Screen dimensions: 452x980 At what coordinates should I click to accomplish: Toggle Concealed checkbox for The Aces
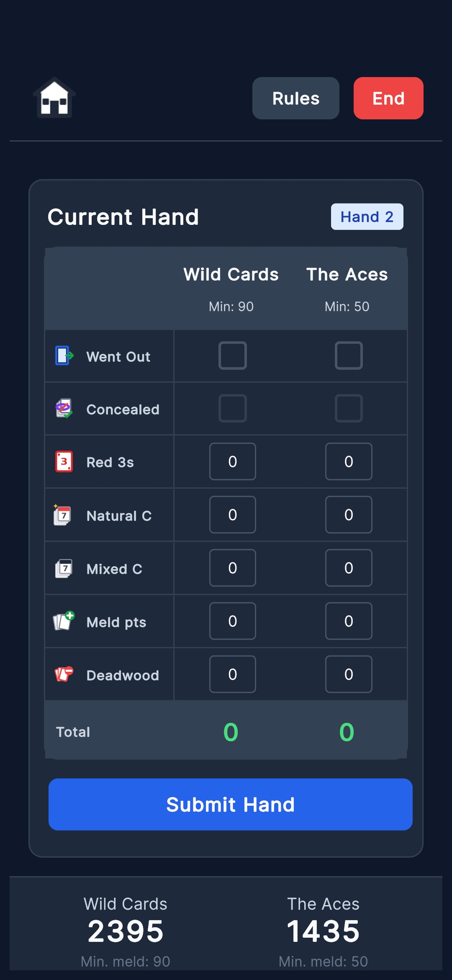point(349,408)
